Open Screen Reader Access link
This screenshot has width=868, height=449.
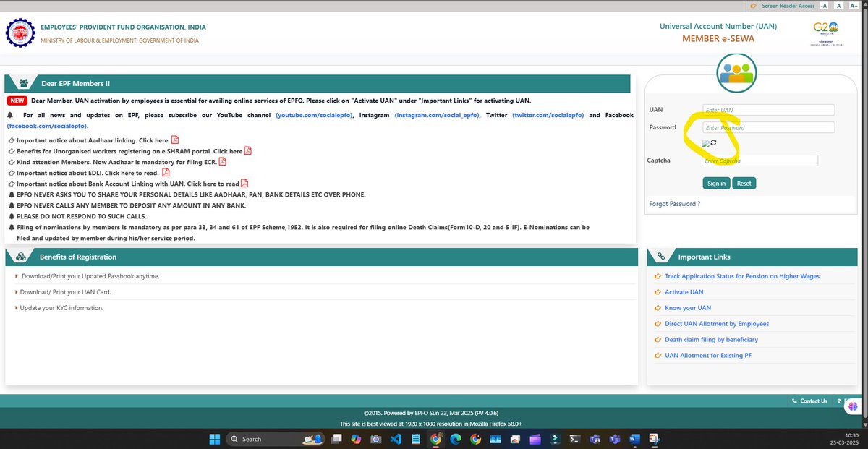(788, 6)
